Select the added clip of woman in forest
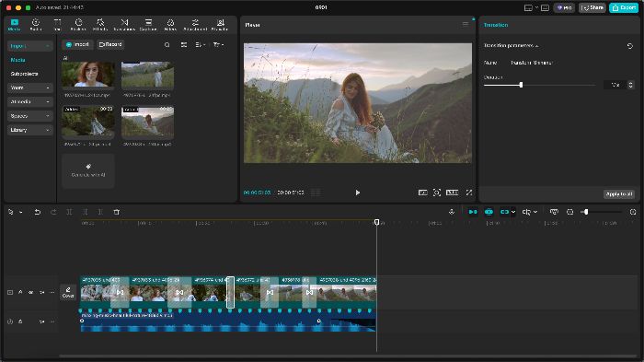This screenshot has height=362, width=644. tap(88, 122)
